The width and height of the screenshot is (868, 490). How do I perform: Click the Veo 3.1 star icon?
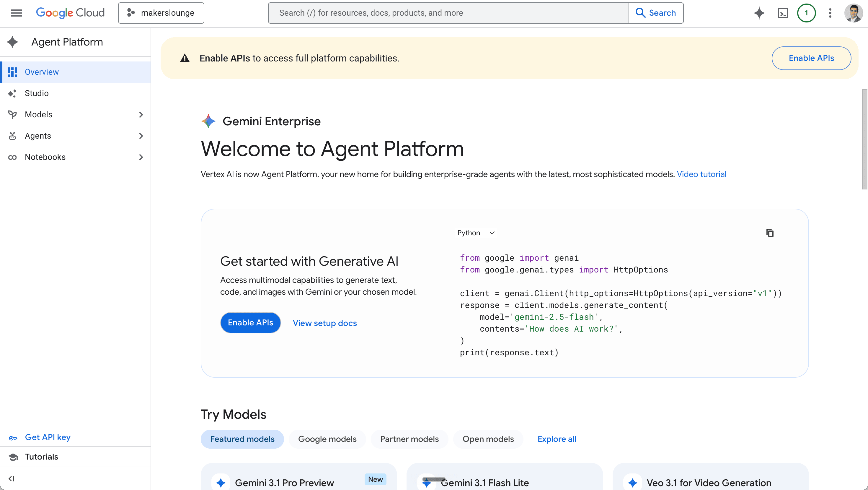point(632,483)
